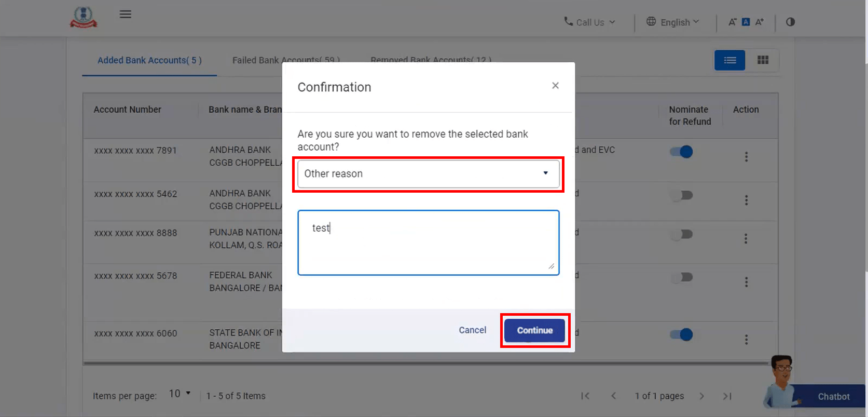
Task: Close the Confirmation dialog
Action: [555, 86]
